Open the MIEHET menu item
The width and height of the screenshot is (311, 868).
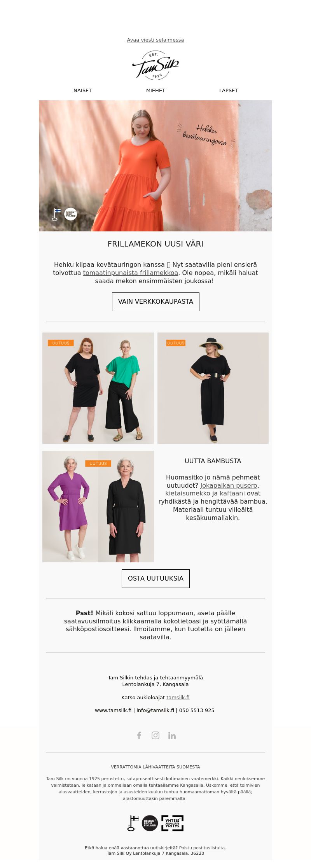tap(155, 90)
